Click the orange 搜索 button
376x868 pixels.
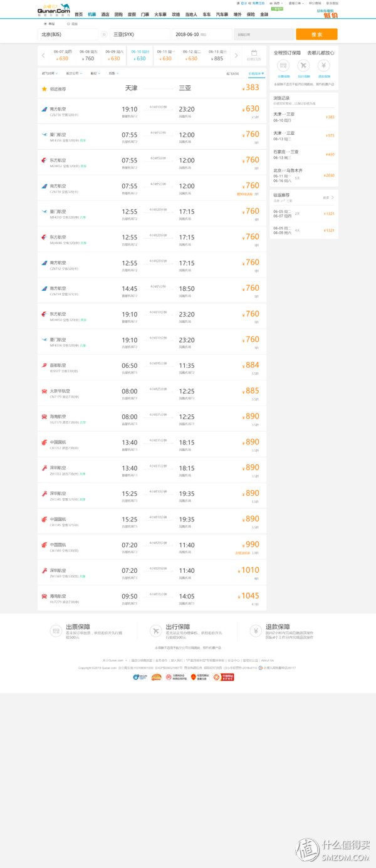(316, 34)
